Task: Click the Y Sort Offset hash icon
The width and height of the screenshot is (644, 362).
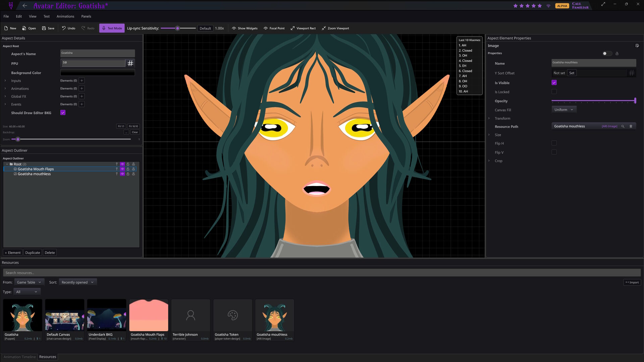Action: point(632,73)
